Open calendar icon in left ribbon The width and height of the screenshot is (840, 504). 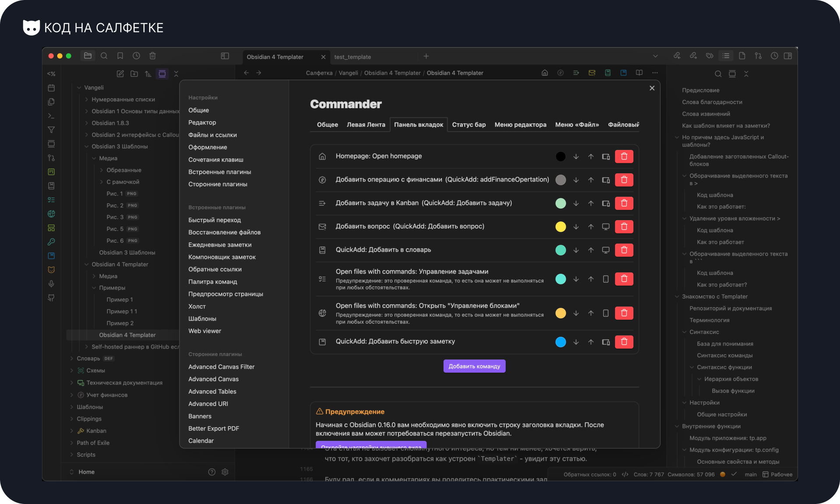click(x=51, y=87)
